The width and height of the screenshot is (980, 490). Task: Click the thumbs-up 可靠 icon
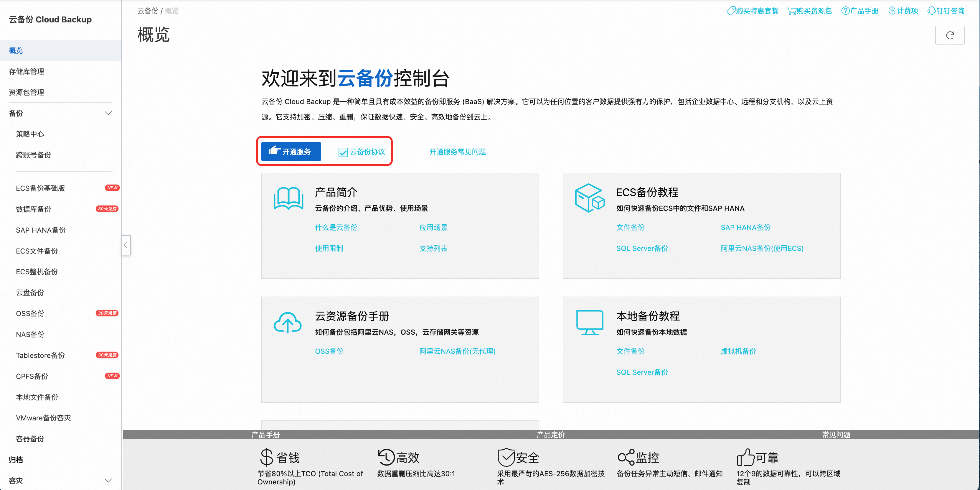(x=745, y=457)
